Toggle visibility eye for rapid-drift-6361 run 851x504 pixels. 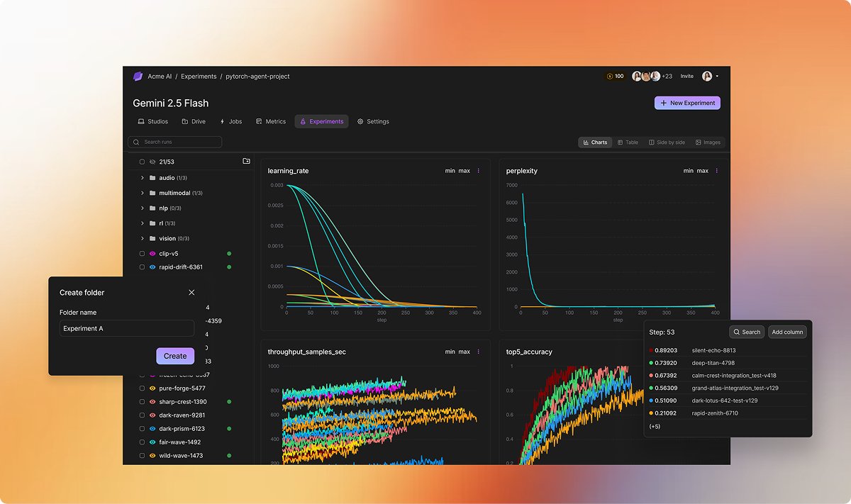point(152,267)
